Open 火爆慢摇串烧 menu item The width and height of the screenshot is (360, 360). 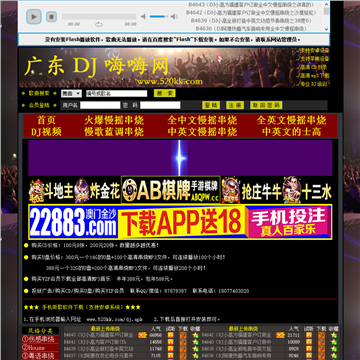point(114,120)
